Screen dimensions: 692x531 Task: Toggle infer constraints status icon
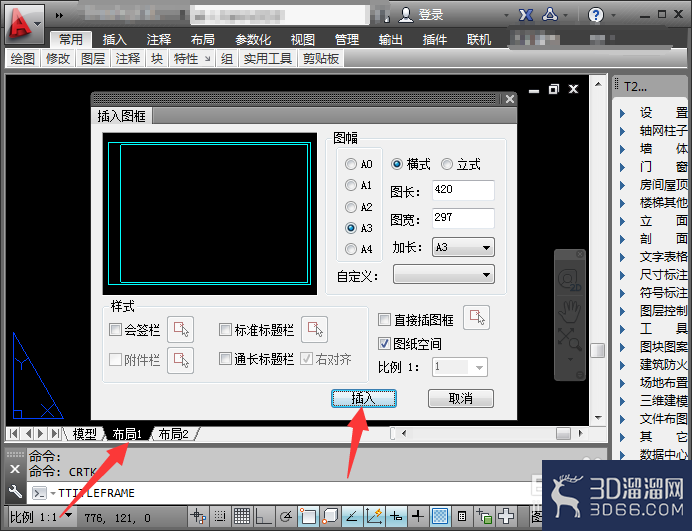(x=198, y=516)
